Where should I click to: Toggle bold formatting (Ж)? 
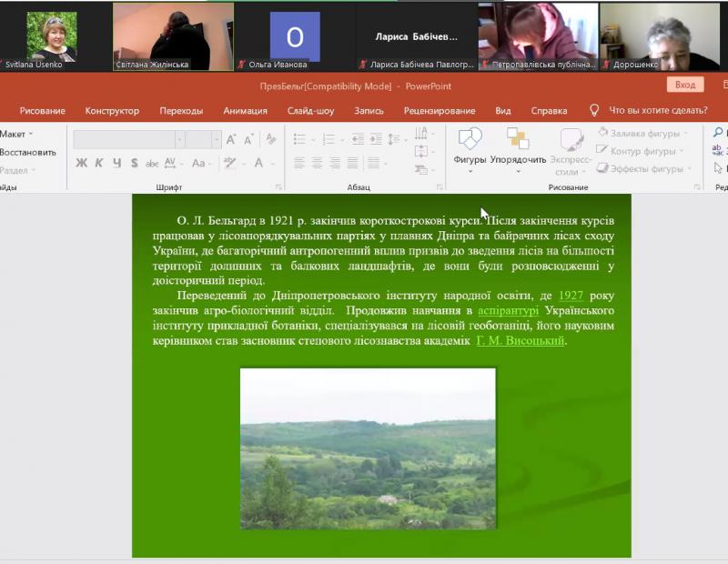[81, 163]
